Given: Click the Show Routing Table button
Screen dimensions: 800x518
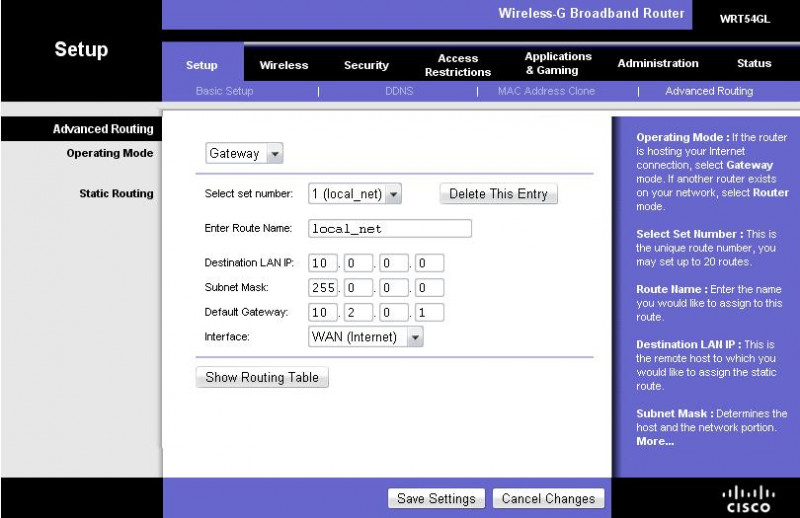Looking at the screenshot, I should [262, 377].
